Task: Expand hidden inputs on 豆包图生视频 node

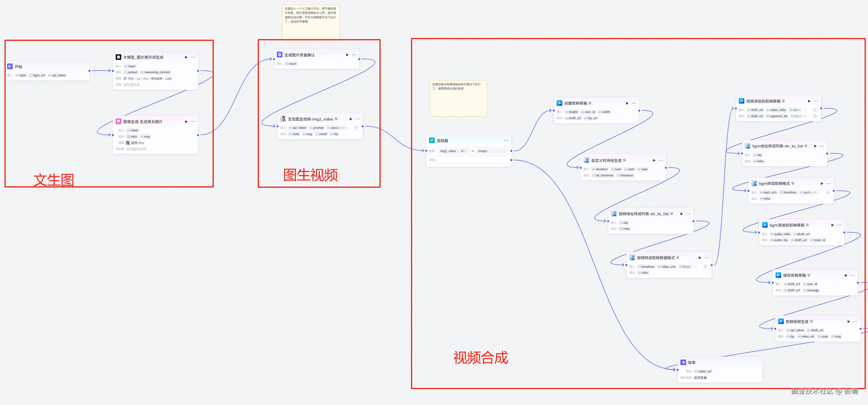Action: click(357, 128)
